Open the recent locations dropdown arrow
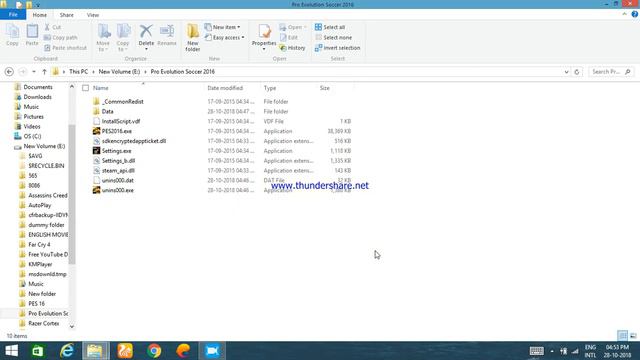The height and width of the screenshot is (360, 640). (34, 72)
